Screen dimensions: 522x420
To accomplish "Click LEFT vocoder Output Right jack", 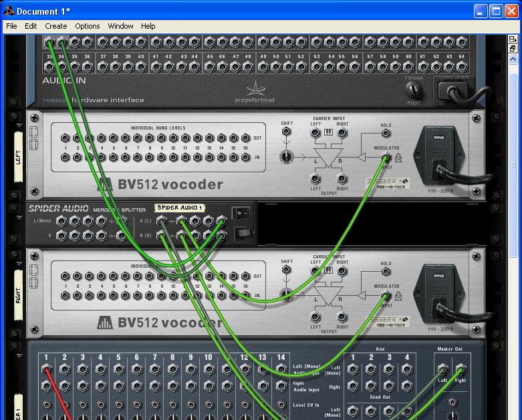I will coord(342,178).
